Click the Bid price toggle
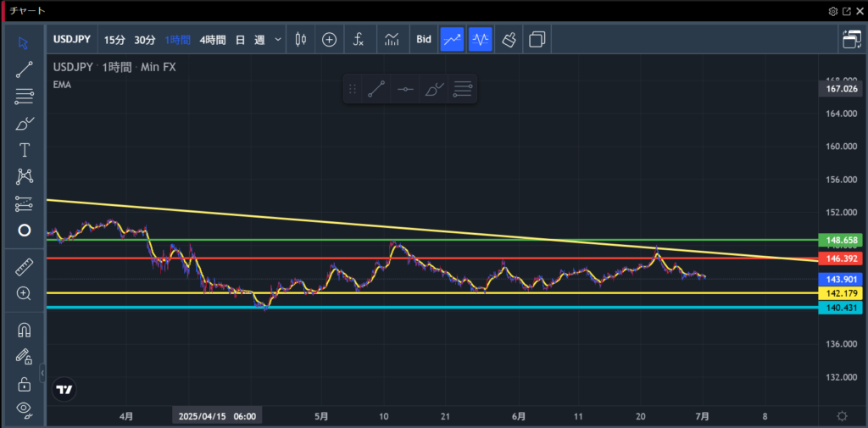This screenshot has width=868, height=428. pos(424,39)
